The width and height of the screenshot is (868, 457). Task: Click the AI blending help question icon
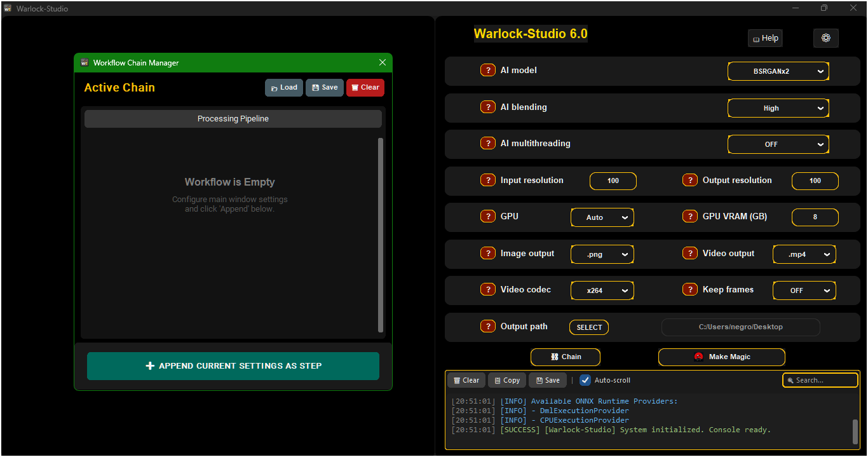click(x=488, y=107)
